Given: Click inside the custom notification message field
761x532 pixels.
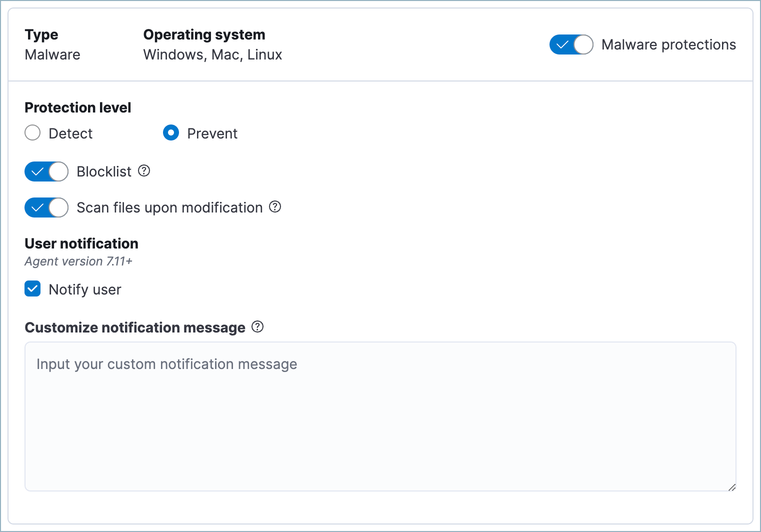Looking at the screenshot, I should pos(380,415).
